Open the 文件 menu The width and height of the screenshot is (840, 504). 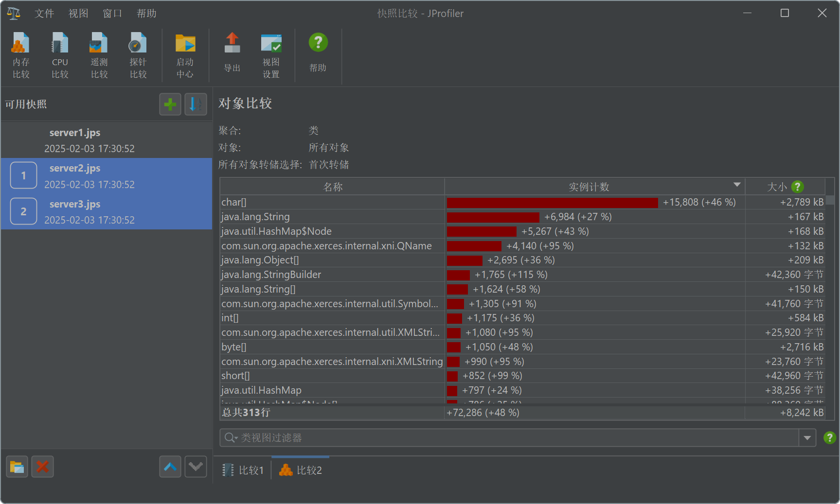coord(44,14)
